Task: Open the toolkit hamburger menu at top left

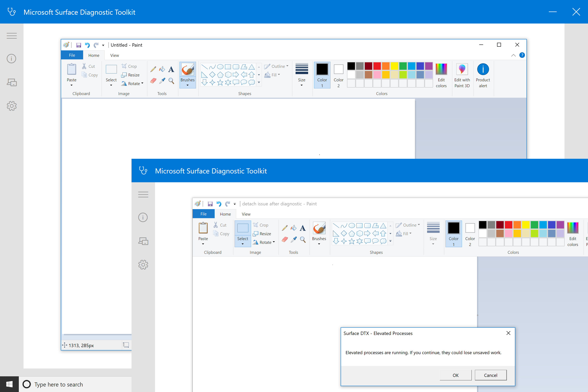Action: point(12,36)
